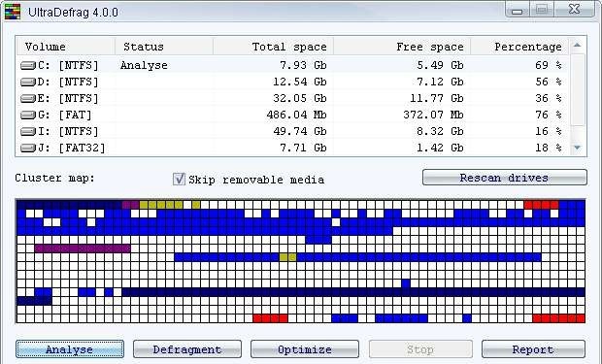Click free space value '8.32 Gb'

(x=440, y=131)
